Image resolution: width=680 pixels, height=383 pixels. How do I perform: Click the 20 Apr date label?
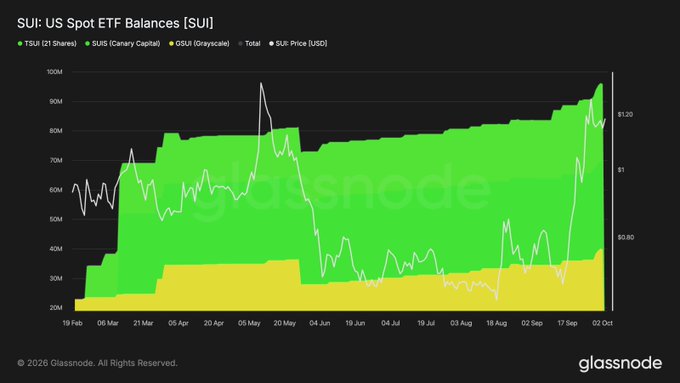pyautogui.click(x=214, y=323)
